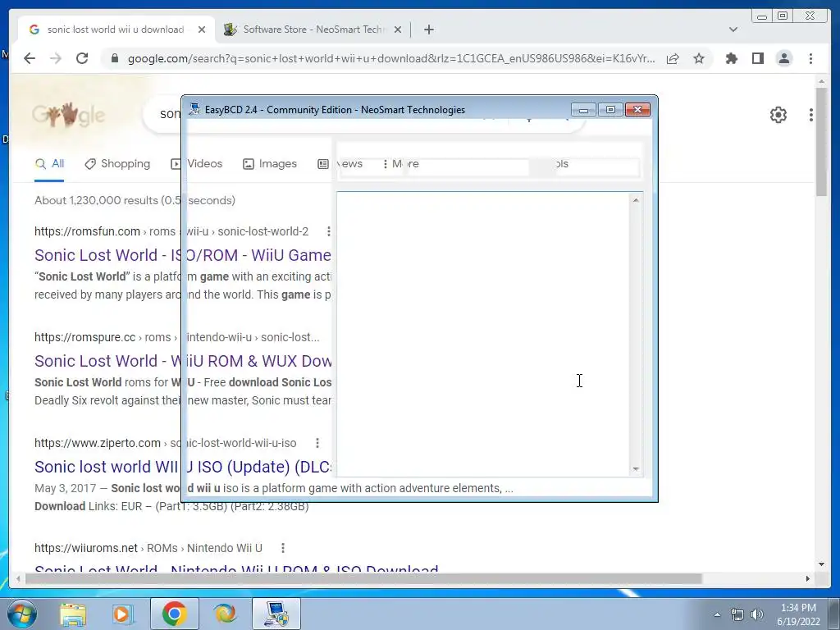Image resolution: width=840 pixels, height=630 pixels.
Task: Open options for the romsfun.com result
Action: (328, 231)
